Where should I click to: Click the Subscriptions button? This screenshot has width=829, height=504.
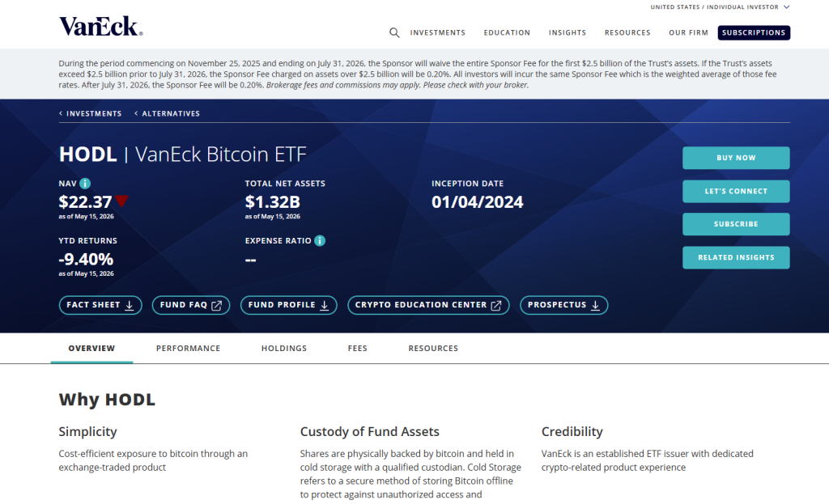[754, 32]
